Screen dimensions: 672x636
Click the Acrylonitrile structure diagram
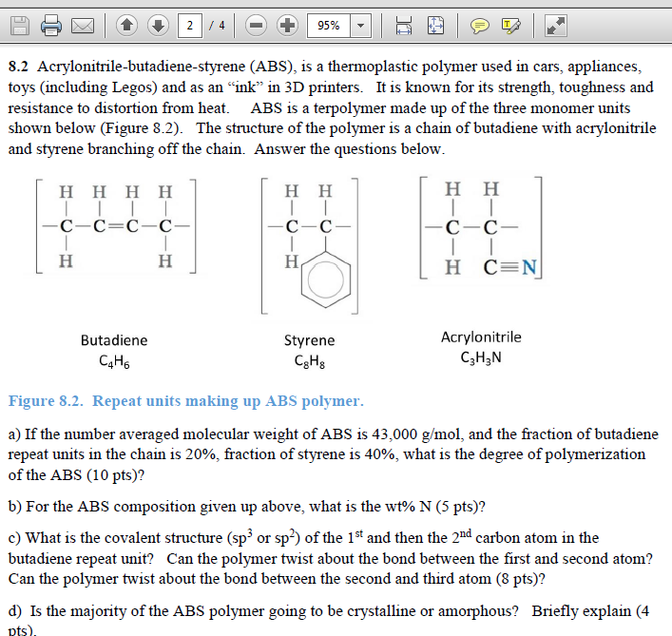coord(480,226)
